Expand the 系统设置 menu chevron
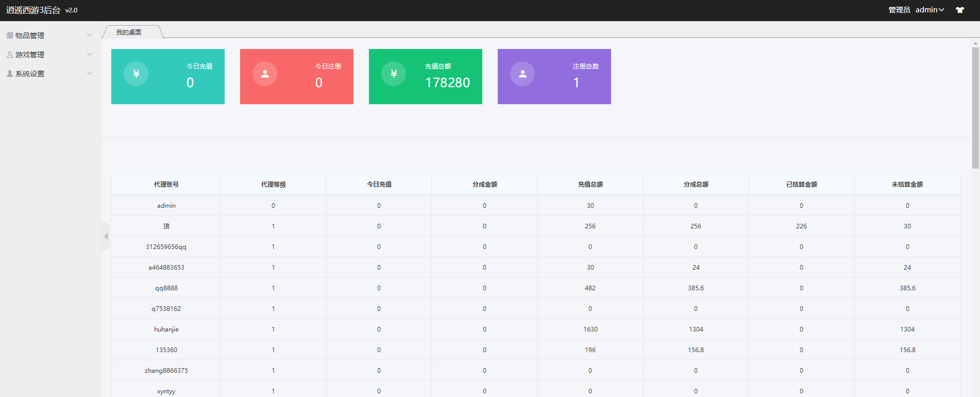The height and width of the screenshot is (397, 980). tap(90, 74)
